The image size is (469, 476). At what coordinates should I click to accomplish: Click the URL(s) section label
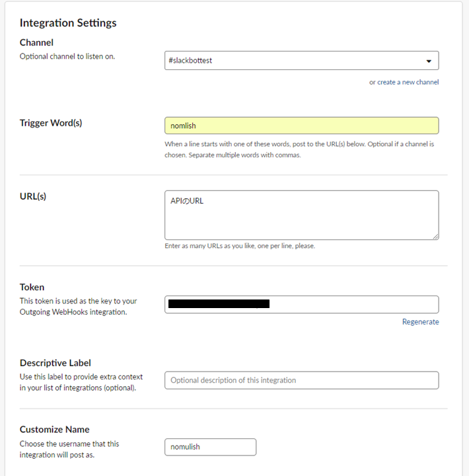coord(33,196)
